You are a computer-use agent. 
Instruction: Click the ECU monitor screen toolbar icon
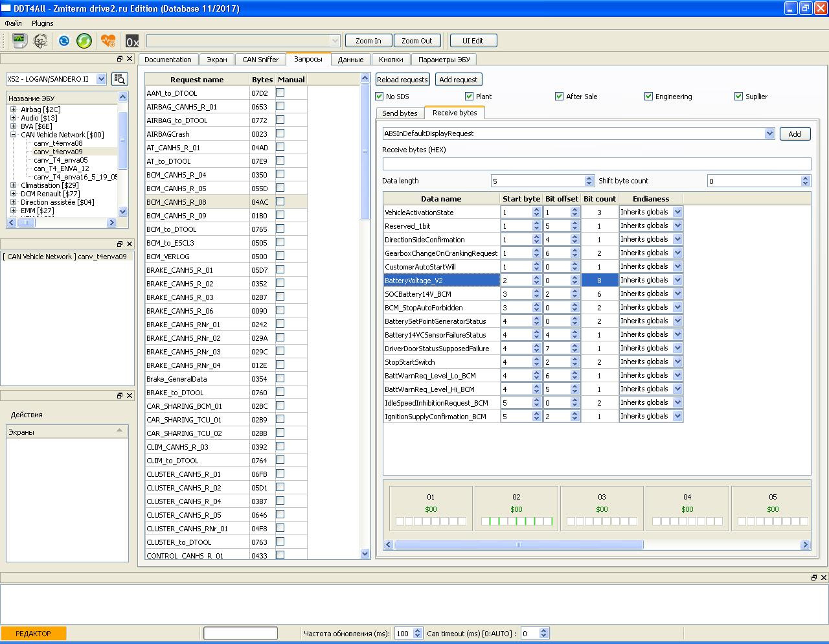[x=19, y=41]
